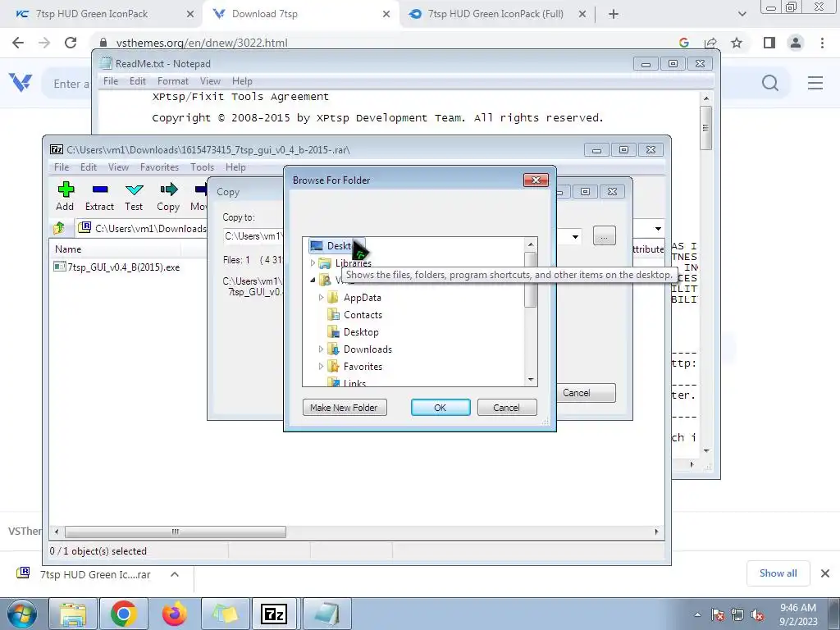Image resolution: width=840 pixels, height=630 pixels.
Task: Open the Help menu in Notepad
Action: pyautogui.click(x=242, y=81)
